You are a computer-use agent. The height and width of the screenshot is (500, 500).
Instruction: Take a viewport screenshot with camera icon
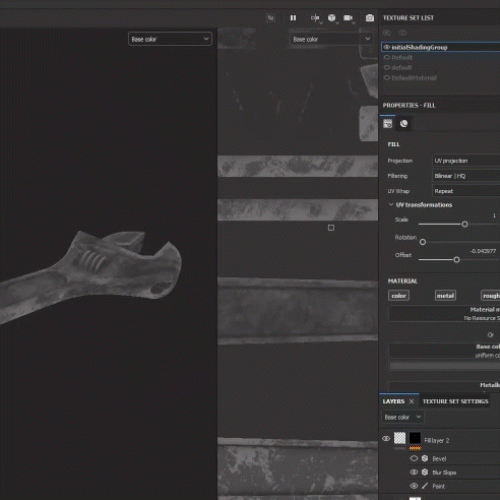[370, 18]
